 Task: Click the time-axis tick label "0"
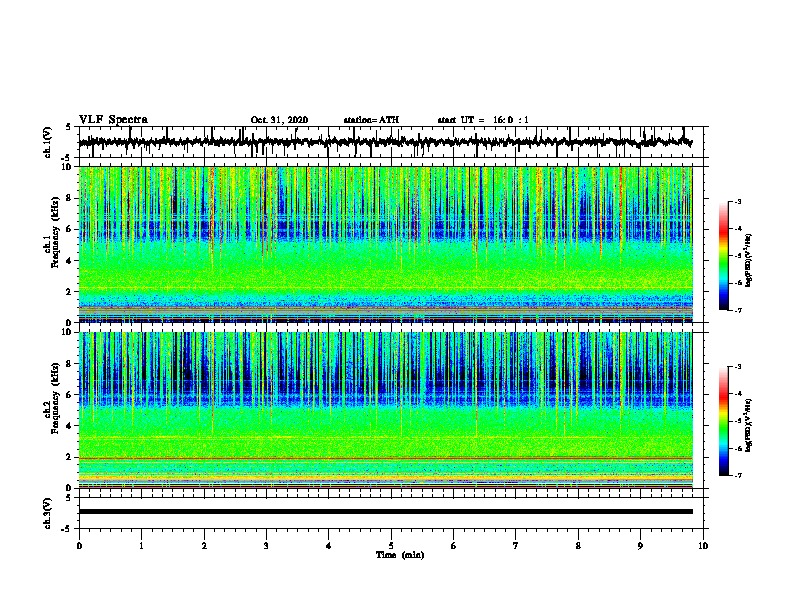click(79, 546)
